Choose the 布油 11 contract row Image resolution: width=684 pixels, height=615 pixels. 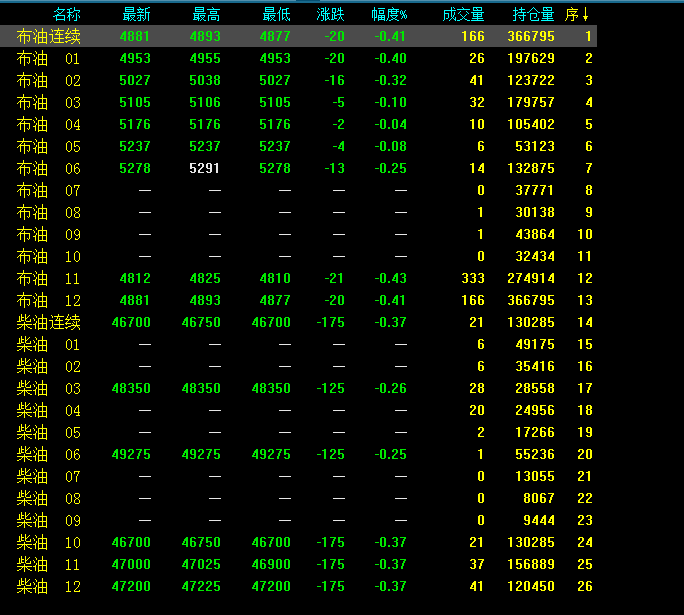[x=49, y=279]
